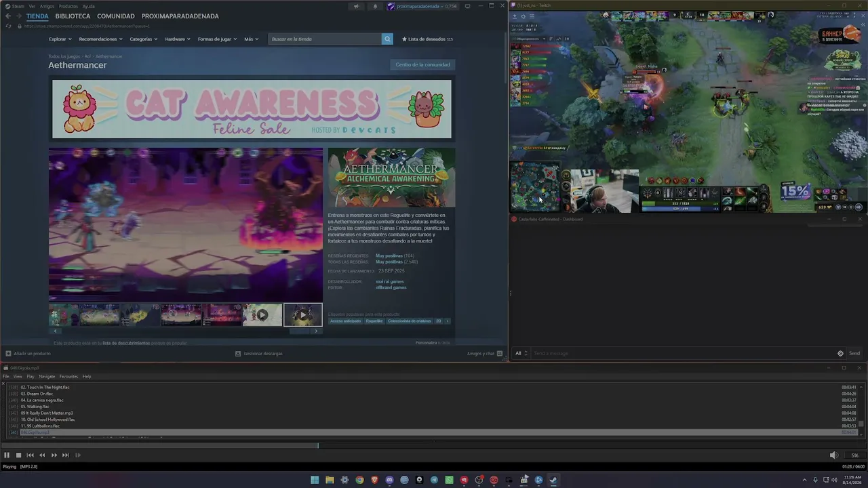Select the last video thumbnail in Steam gallery

point(302,315)
